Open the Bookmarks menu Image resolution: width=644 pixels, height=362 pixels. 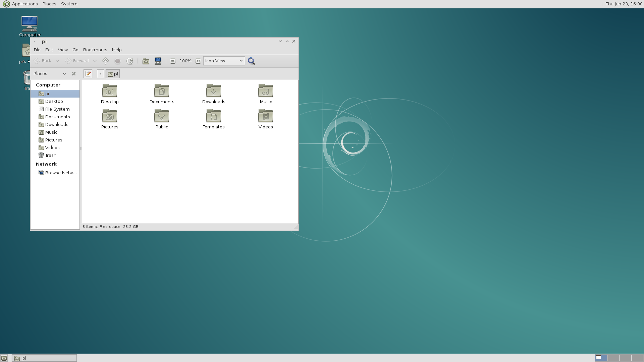95,50
